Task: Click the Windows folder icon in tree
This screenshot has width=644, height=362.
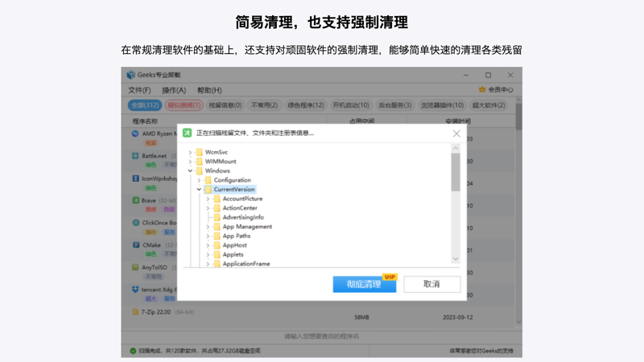Action: (x=199, y=171)
